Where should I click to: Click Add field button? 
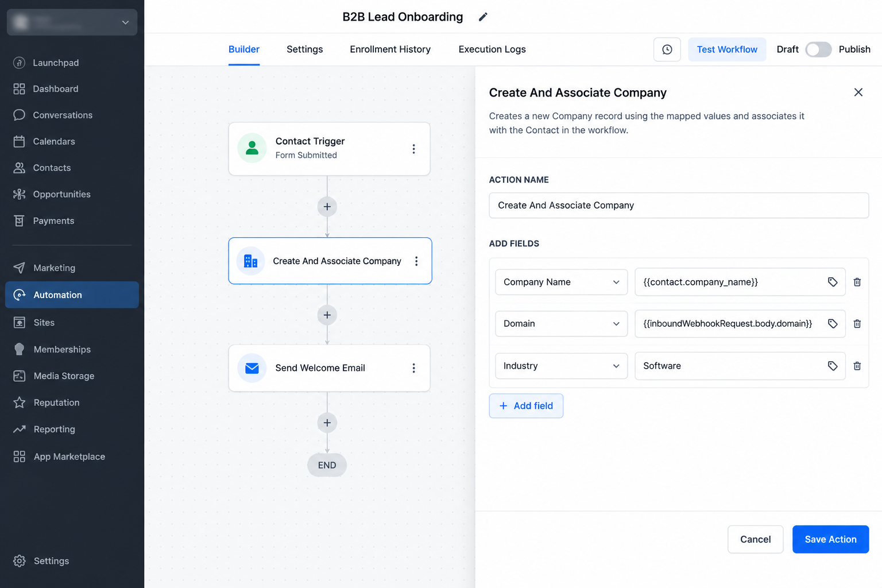[526, 406]
